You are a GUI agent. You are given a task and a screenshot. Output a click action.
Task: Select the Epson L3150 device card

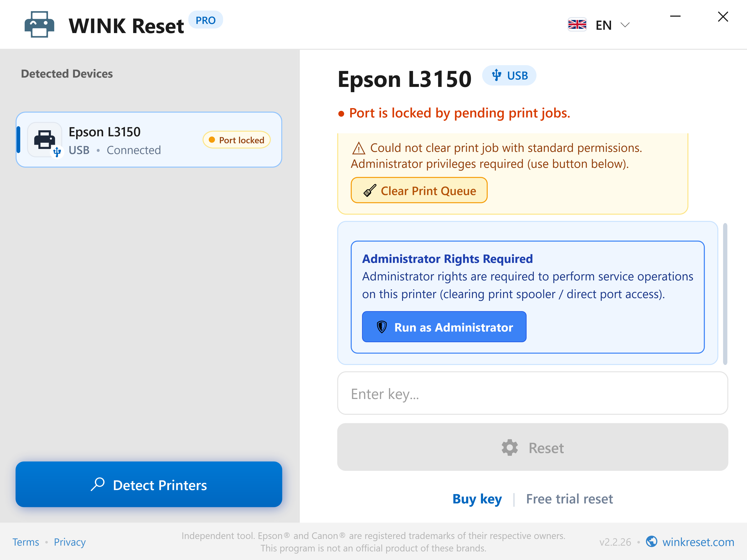coord(149,140)
